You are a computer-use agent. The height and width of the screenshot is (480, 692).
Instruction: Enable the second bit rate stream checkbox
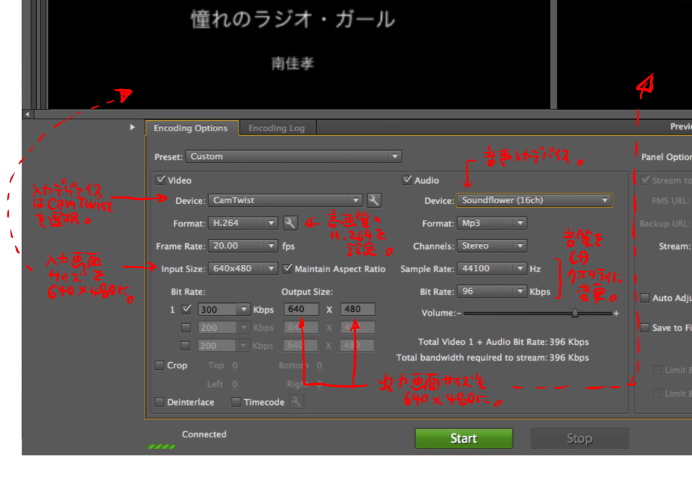[186, 327]
